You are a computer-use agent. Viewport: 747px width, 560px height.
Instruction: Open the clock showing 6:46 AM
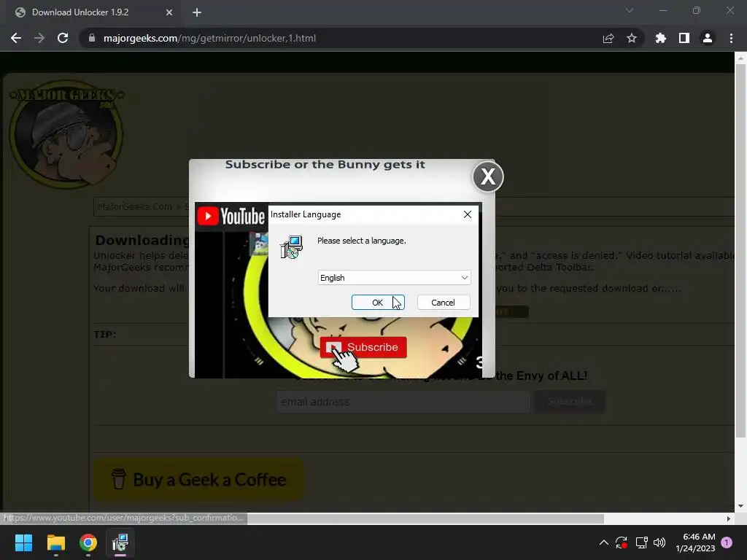[x=695, y=542]
